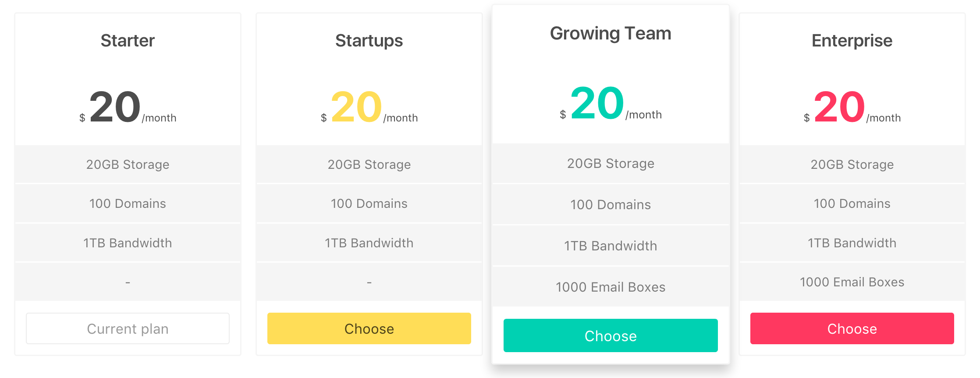Select the Starter plan title
The image size is (980, 378).
(x=128, y=40)
